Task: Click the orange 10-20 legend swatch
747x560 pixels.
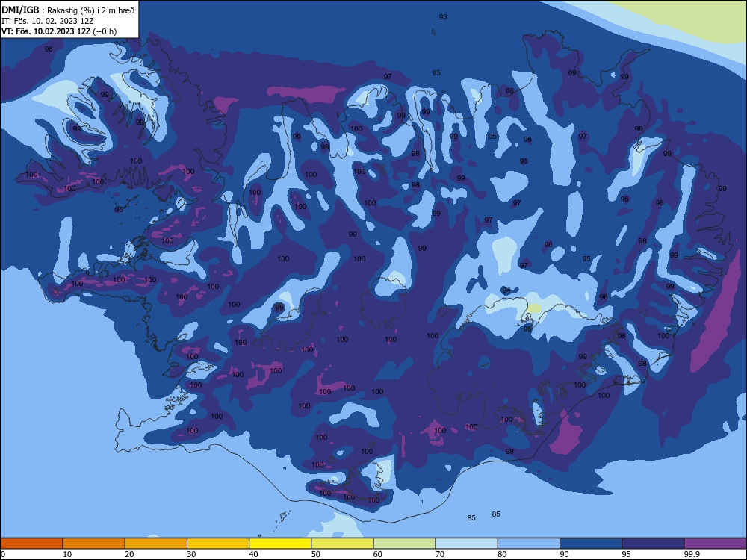Action: pyautogui.click(x=94, y=544)
